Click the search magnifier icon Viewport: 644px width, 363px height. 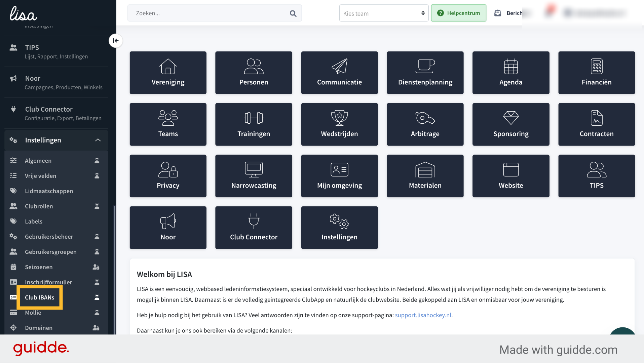[293, 13]
